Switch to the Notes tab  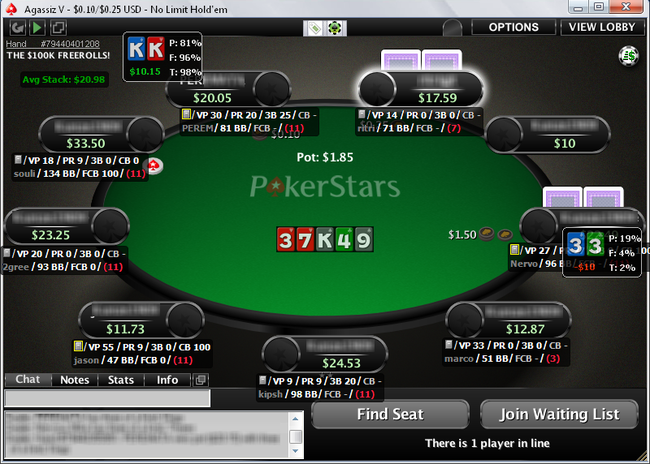tap(75, 380)
